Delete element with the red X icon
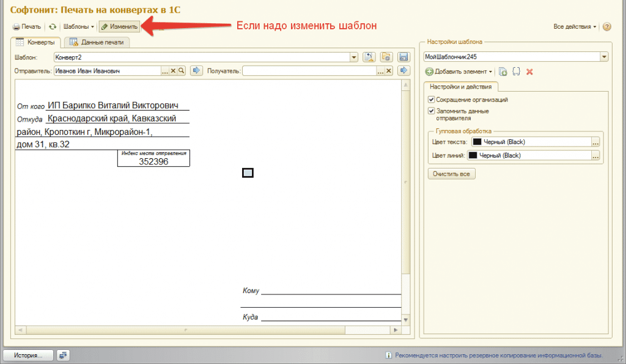The image size is (626, 364). tap(529, 72)
